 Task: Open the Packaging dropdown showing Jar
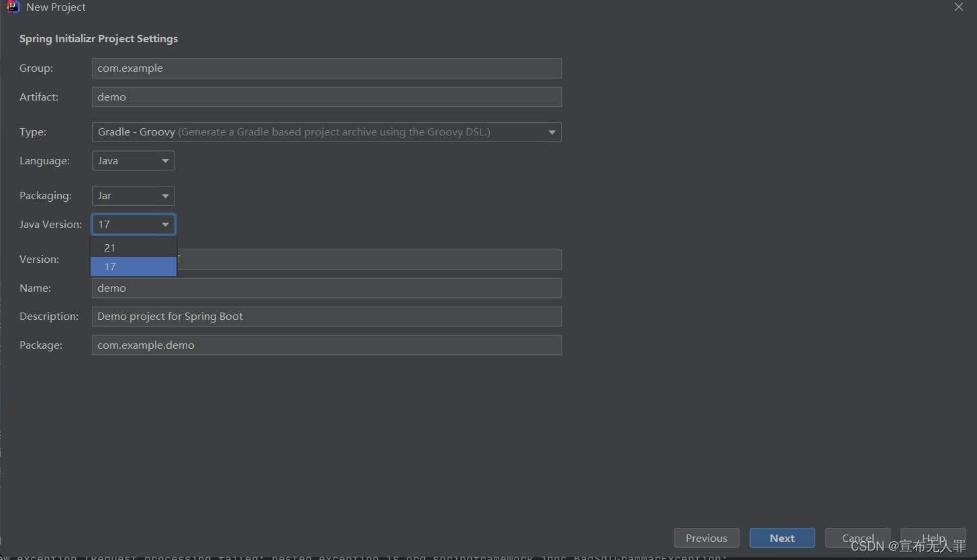pos(134,196)
